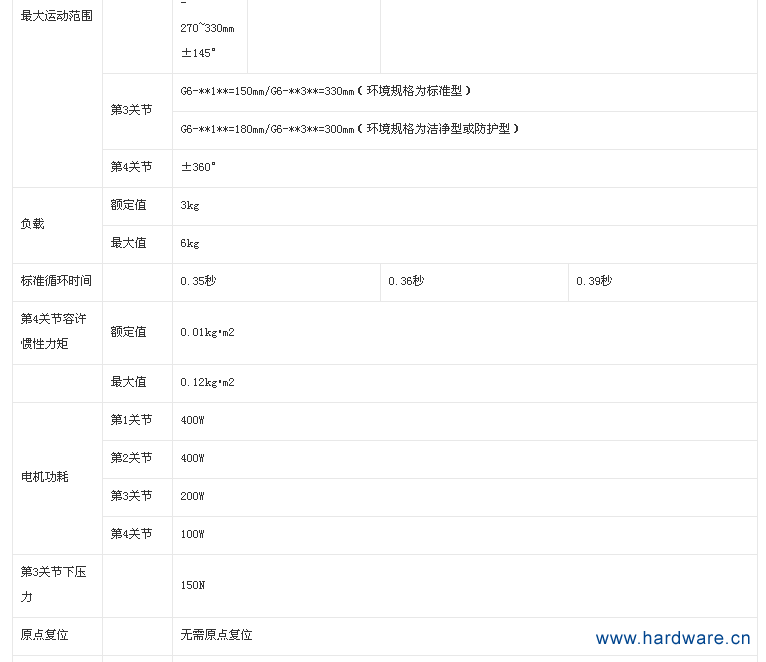The height and width of the screenshot is (662, 766).
Task: Select the 150N downforce value
Action: tap(192, 585)
